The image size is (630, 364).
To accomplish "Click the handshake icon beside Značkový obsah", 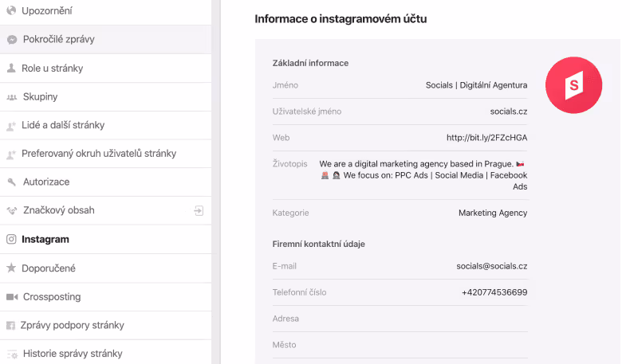I will [12, 210].
